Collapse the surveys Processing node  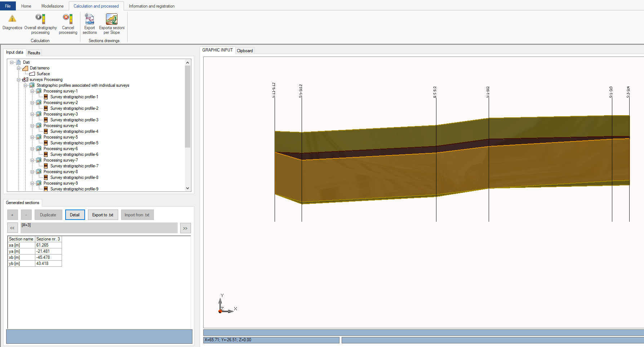(18, 80)
